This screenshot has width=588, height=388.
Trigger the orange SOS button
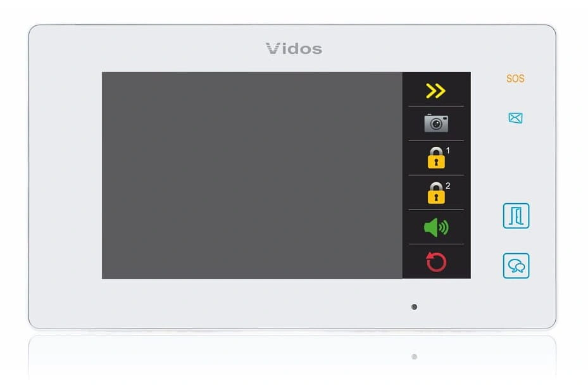515,78
